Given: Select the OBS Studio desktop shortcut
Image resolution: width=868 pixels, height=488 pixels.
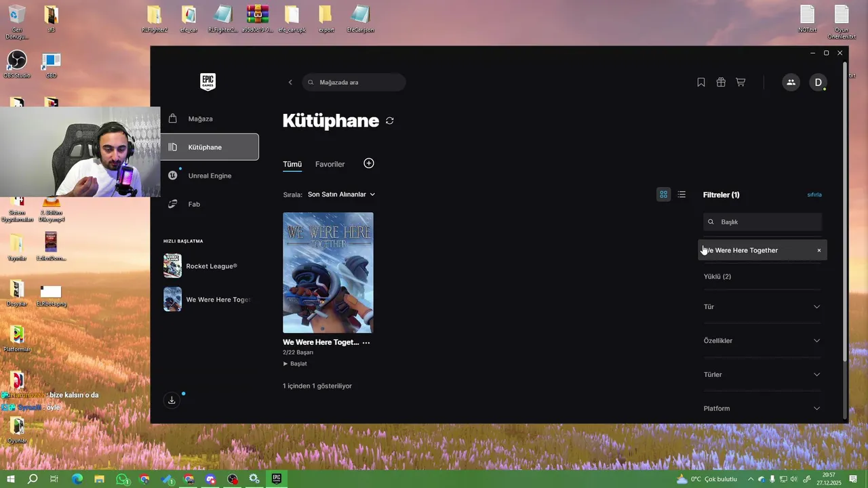Looking at the screenshot, I should pyautogui.click(x=17, y=65).
